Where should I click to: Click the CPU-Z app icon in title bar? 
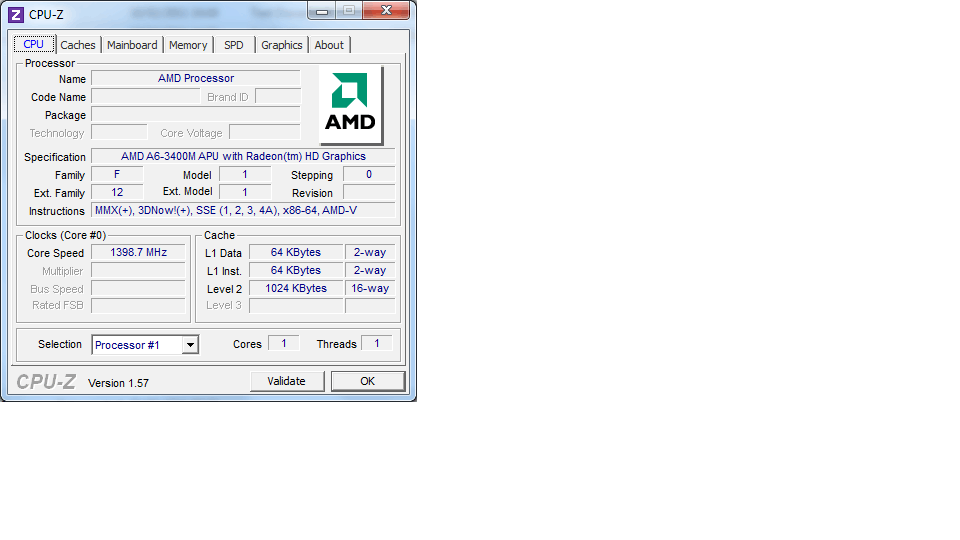(x=16, y=14)
